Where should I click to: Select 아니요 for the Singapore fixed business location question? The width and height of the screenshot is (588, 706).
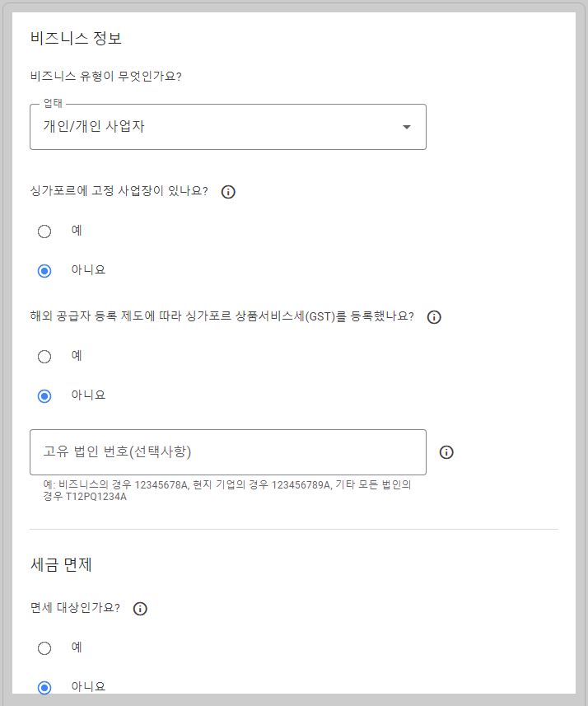pos(44,271)
